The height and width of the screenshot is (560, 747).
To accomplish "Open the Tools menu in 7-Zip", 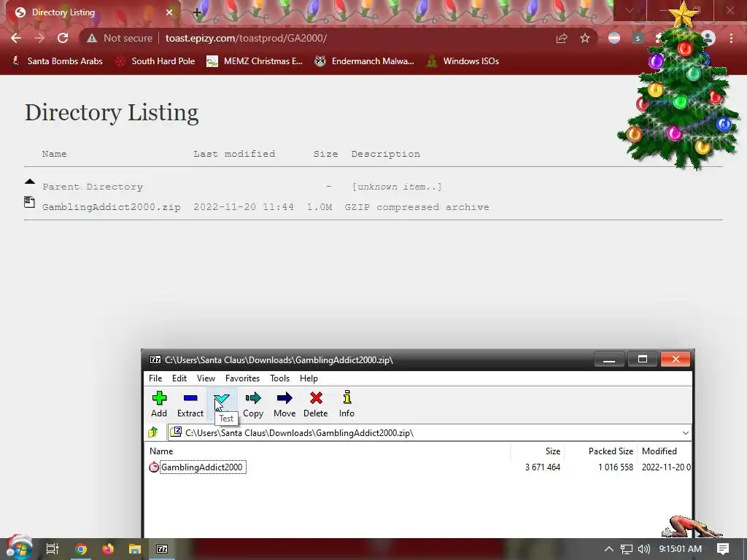I will [279, 378].
